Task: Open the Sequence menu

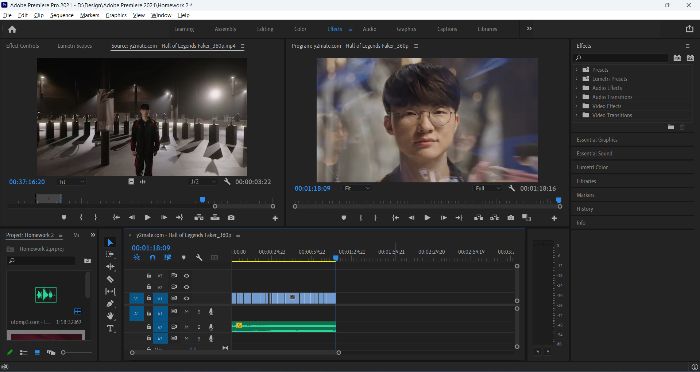Action: pos(62,15)
